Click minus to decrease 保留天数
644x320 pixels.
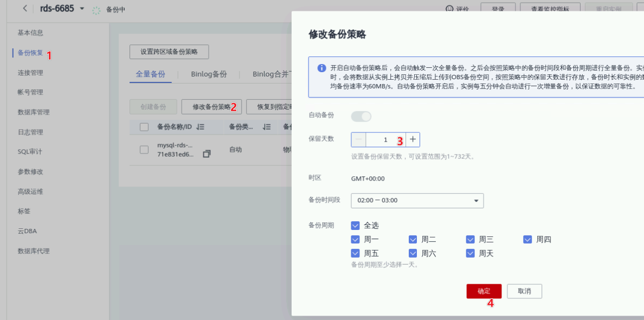click(x=358, y=139)
